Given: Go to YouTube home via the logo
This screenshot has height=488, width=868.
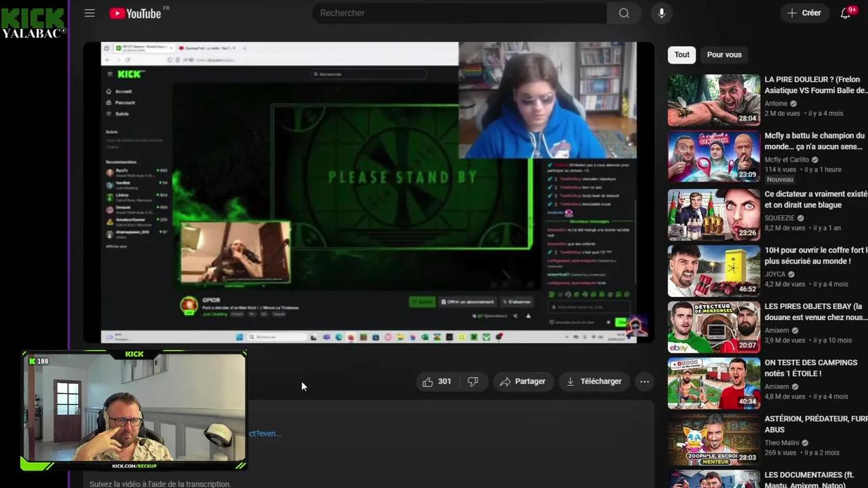Looking at the screenshot, I should pos(136,13).
